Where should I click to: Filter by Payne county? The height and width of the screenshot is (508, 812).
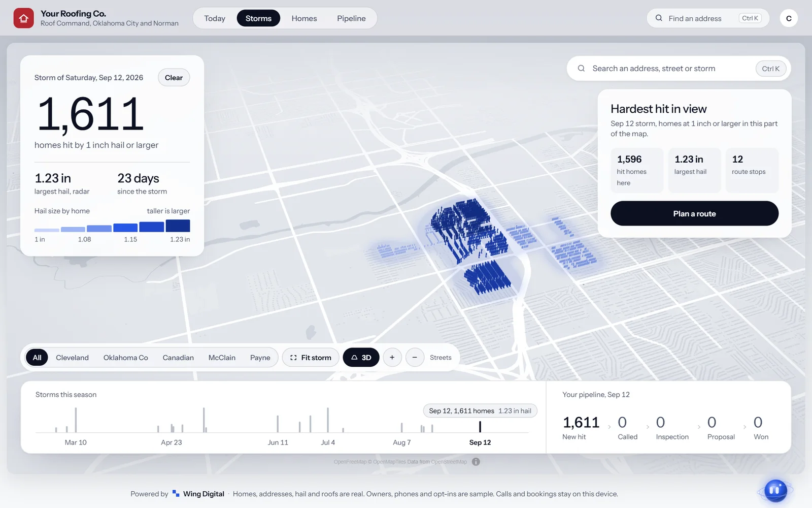(260, 358)
